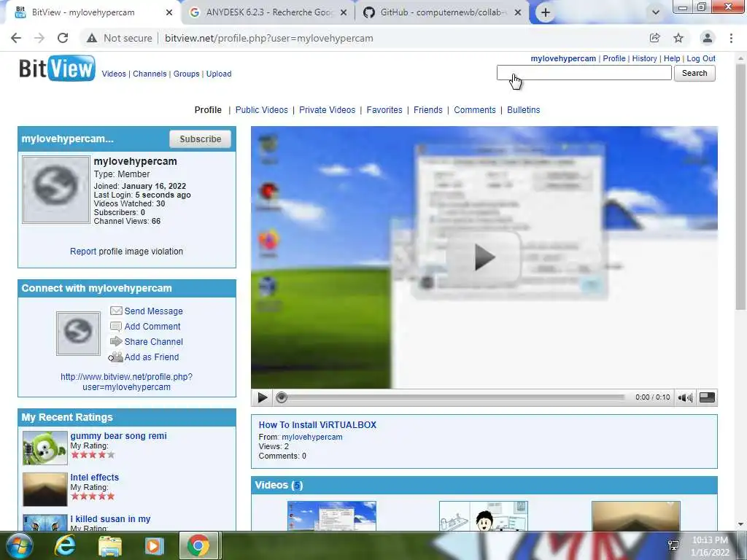Click Add as Friend people icon
The height and width of the screenshot is (560, 747).
coord(116,357)
